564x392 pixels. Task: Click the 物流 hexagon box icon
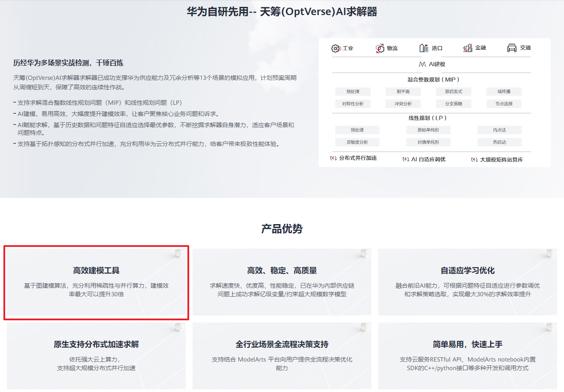pos(380,48)
